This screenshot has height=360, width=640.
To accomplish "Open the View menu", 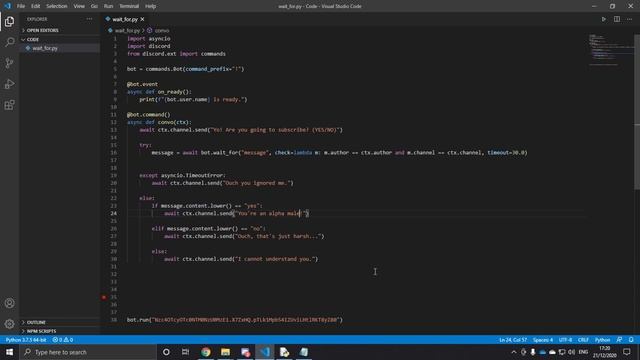I will coord(79,6).
